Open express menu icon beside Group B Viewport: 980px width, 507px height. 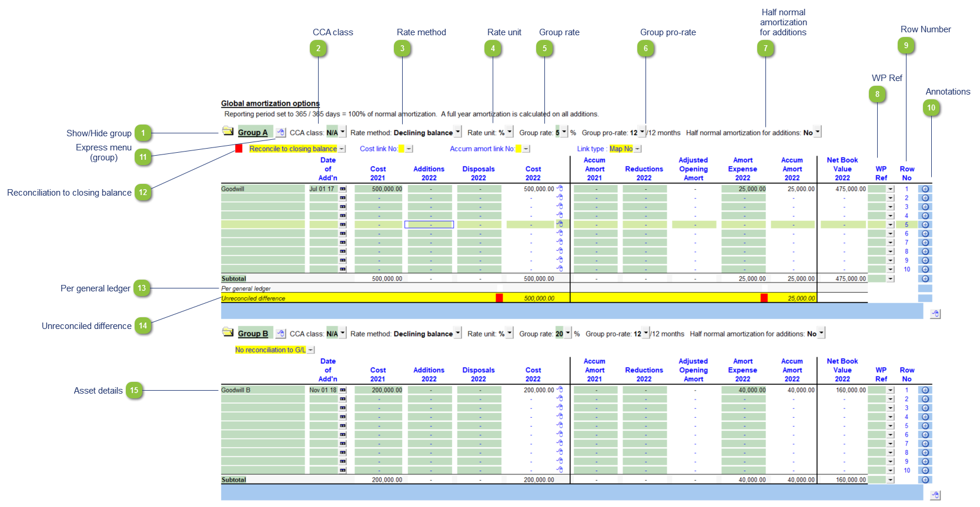(281, 334)
